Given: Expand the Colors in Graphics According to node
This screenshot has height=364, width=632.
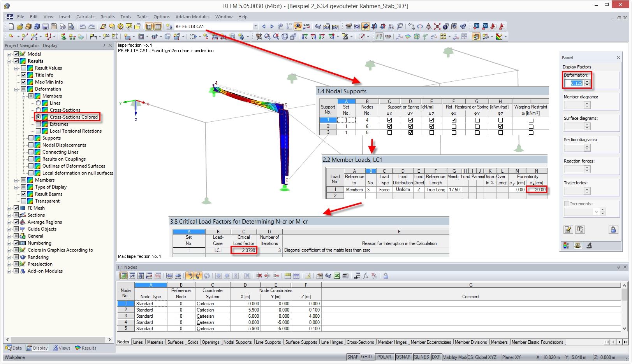Looking at the screenshot, I should point(9,250).
